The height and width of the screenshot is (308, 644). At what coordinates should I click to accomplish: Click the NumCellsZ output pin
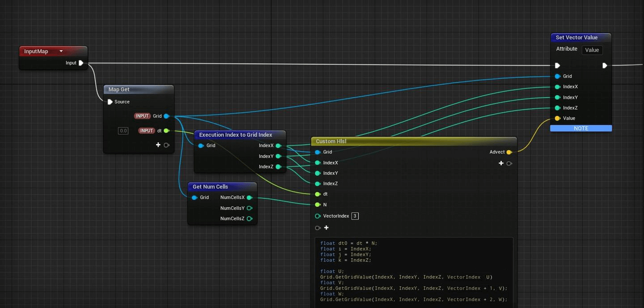(250, 219)
